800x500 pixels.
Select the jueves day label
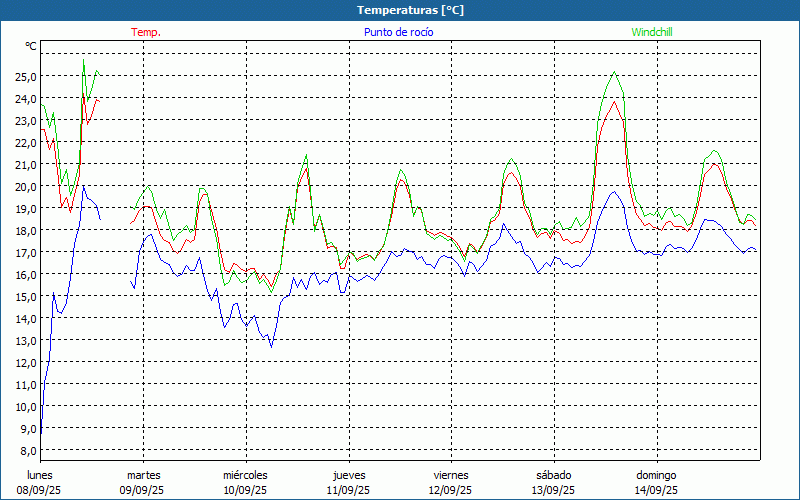(349, 475)
